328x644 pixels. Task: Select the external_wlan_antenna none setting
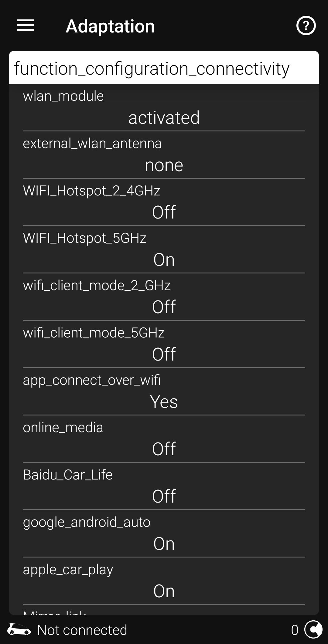(x=164, y=165)
